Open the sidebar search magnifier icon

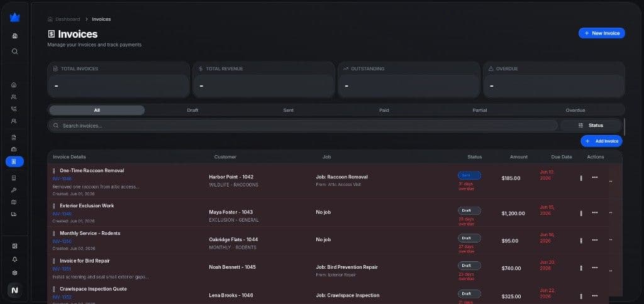pos(15,52)
